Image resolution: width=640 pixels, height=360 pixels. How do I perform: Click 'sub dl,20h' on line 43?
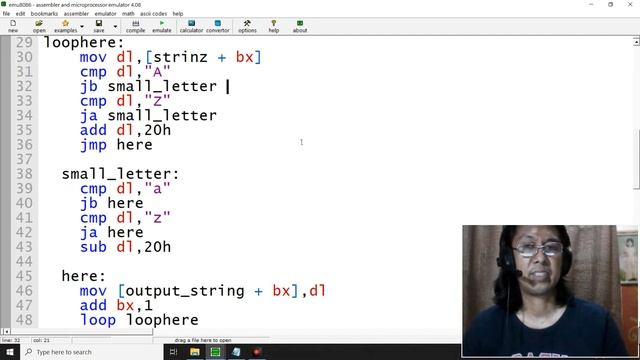pos(125,247)
